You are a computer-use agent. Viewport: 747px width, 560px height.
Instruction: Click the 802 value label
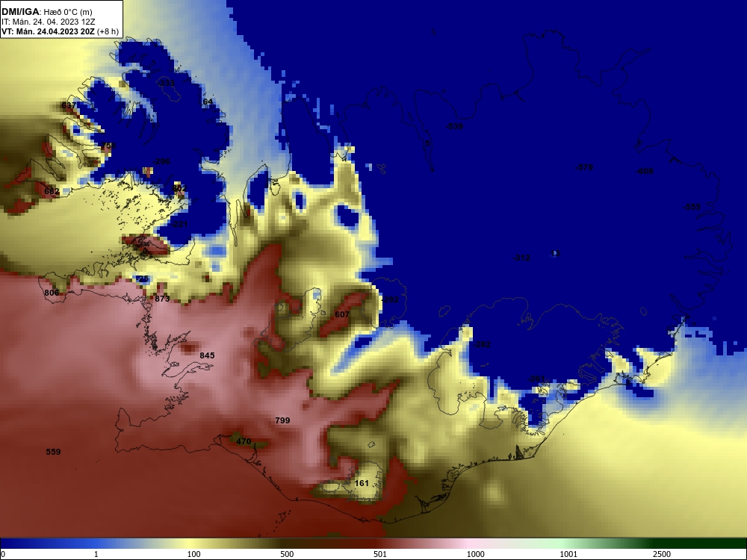click(179, 189)
